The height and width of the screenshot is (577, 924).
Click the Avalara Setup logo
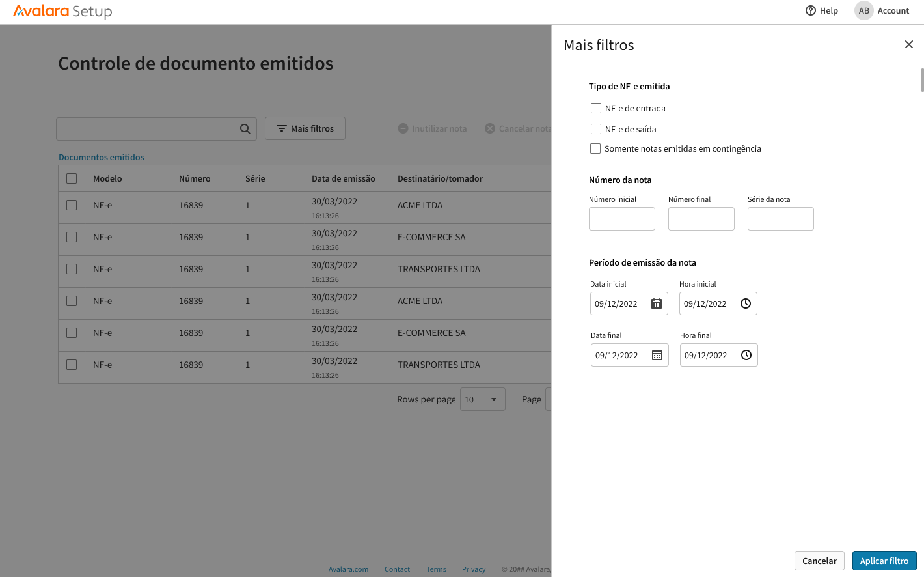62,11
